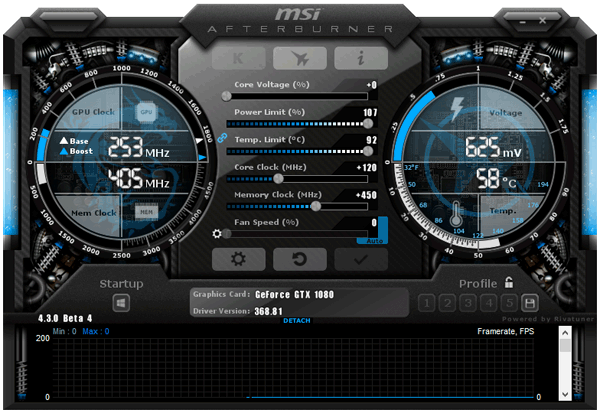Click the fan speed gear icon

(x=217, y=233)
